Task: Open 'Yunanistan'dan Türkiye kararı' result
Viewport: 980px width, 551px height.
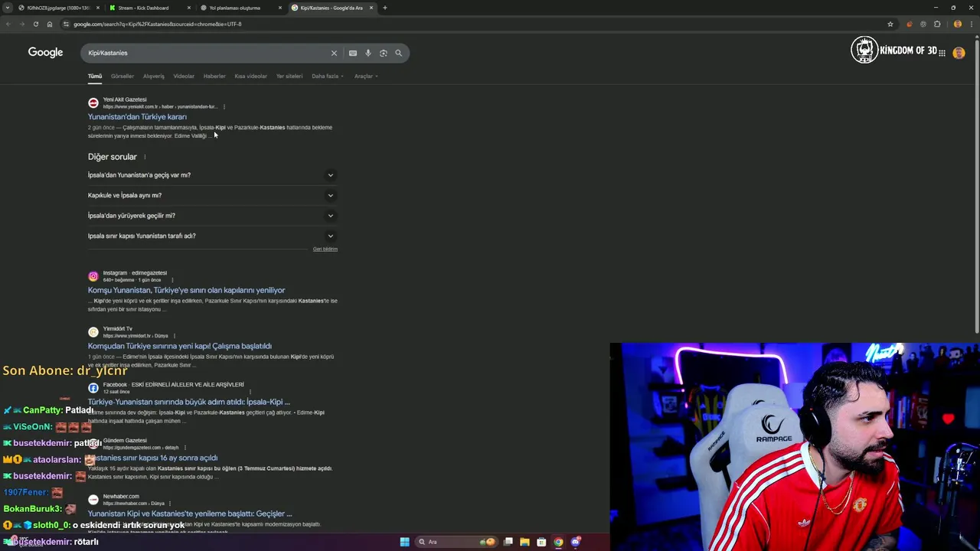Action: coord(137,117)
